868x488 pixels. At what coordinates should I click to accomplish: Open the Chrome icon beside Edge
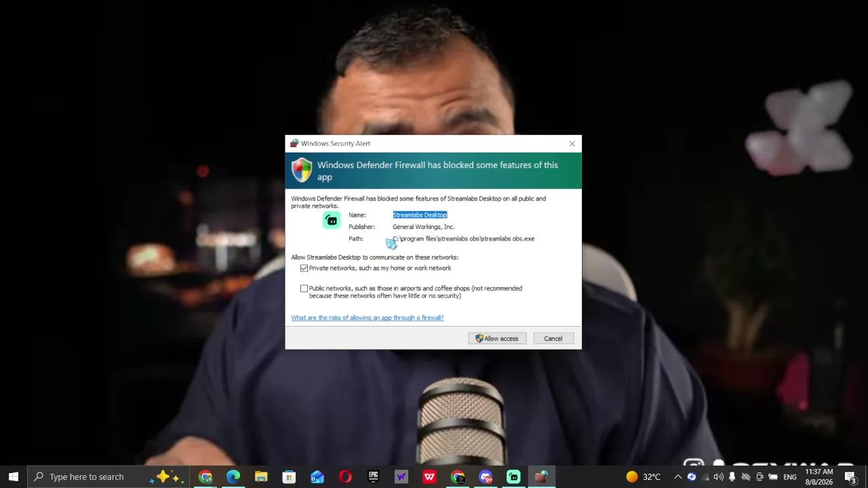205,476
